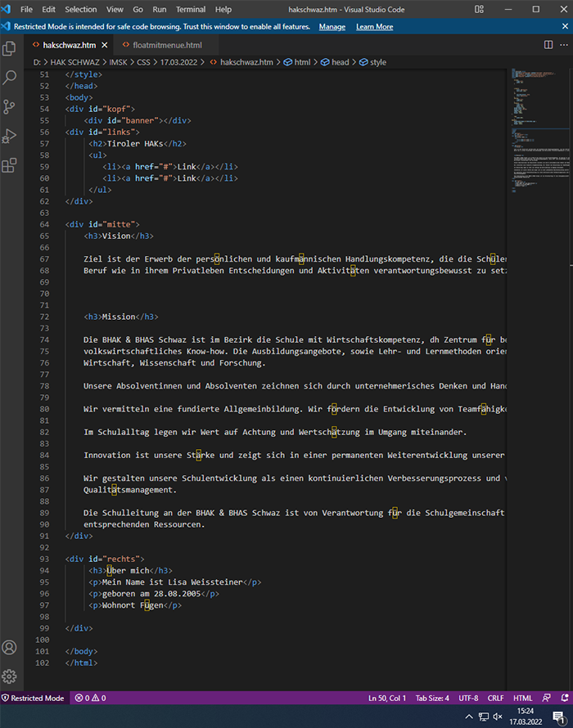This screenshot has width=573, height=728.
Task: Open the Selection menu
Action: [x=80, y=9]
